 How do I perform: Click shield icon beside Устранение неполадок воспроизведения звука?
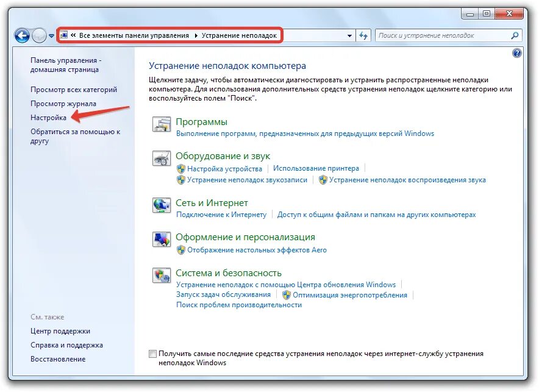click(323, 180)
